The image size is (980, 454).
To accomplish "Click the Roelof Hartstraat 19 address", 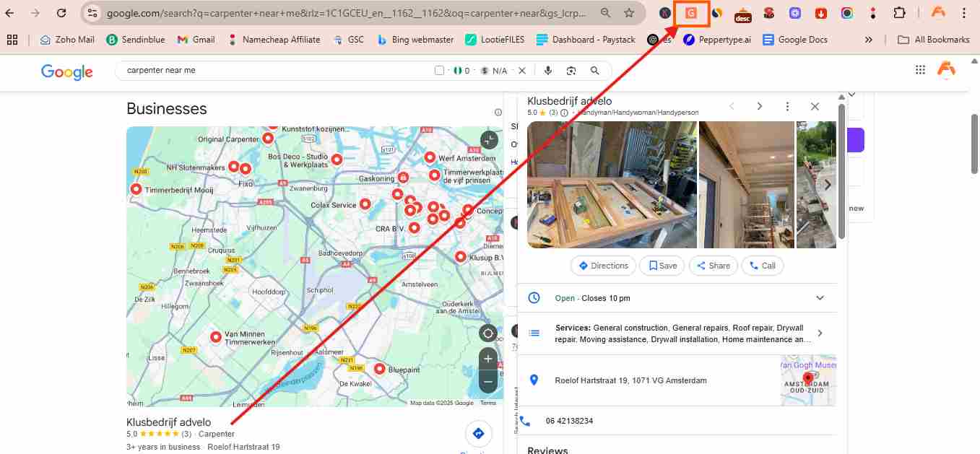I will tap(630, 380).
